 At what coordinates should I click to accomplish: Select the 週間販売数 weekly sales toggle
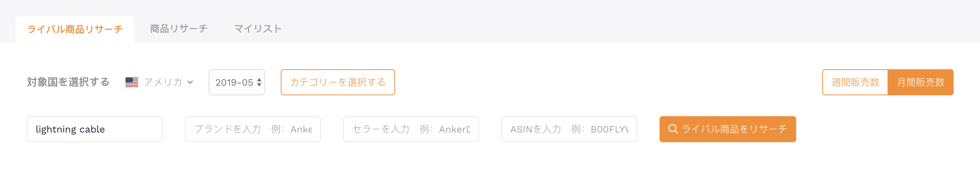point(855,82)
